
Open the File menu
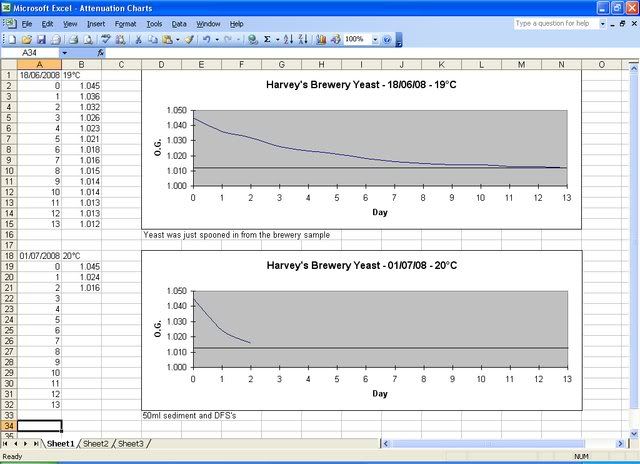[27, 24]
